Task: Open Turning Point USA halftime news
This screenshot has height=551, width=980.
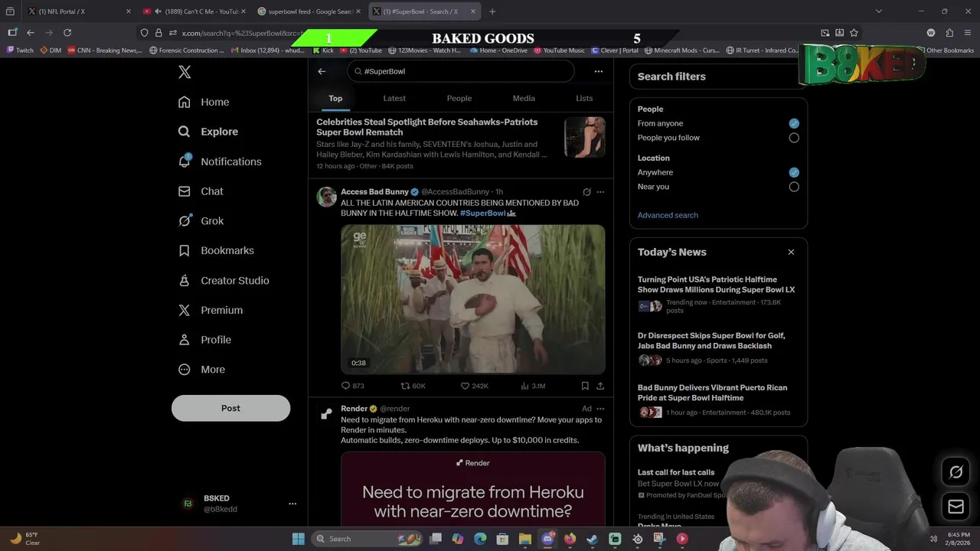Action: click(x=718, y=295)
